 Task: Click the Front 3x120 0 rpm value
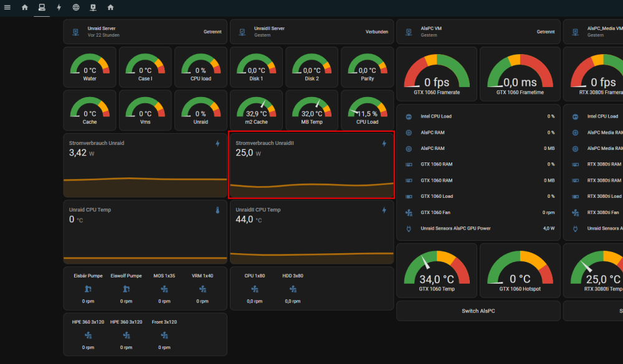[x=164, y=348]
